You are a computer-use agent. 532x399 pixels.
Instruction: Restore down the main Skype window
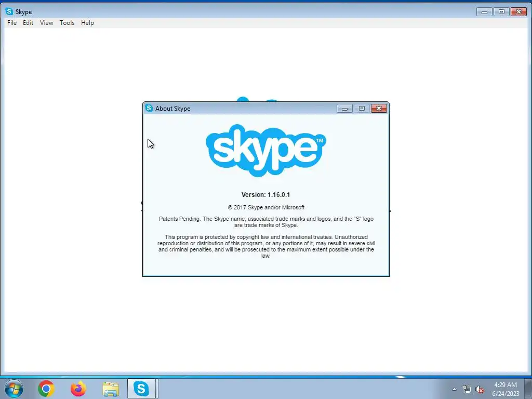coord(501,12)
